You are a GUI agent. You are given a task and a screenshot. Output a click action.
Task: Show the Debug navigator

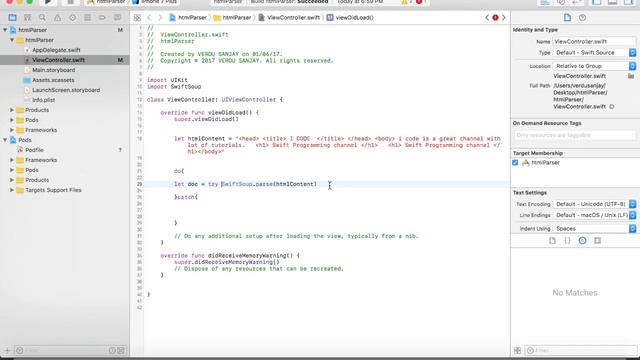87,18
